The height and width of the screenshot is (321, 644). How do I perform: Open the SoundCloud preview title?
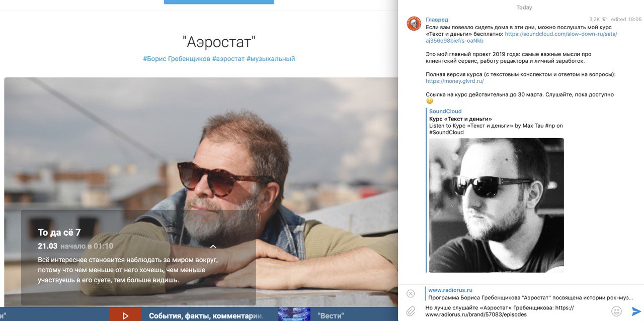point(445,112)
